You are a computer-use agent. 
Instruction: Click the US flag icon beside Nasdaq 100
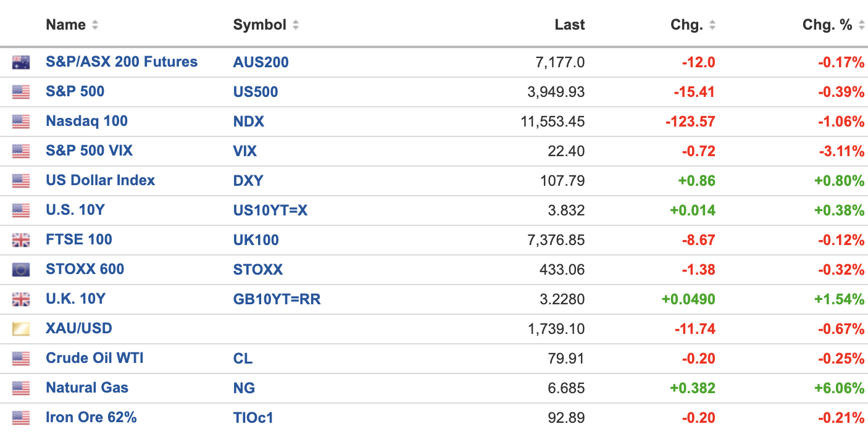(x=20, y=122)
